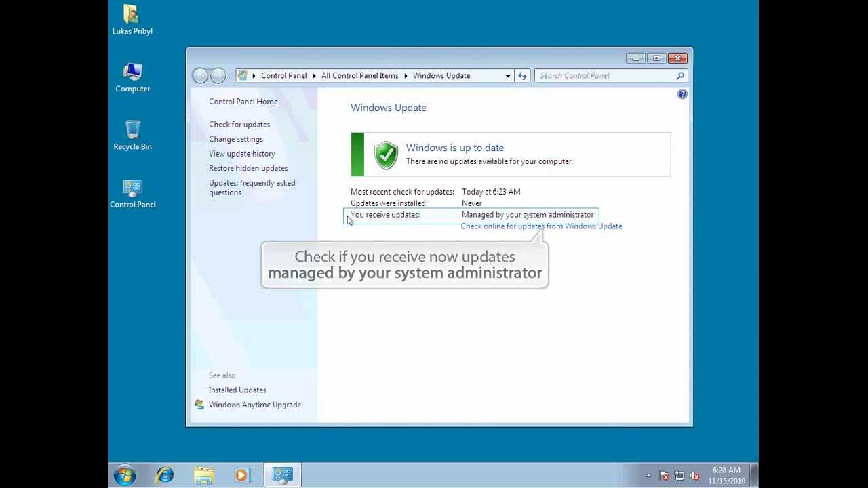868x488 pixels.
Task: Select All Control Panel Items breadcrumb
Action: tap(359, 75)
